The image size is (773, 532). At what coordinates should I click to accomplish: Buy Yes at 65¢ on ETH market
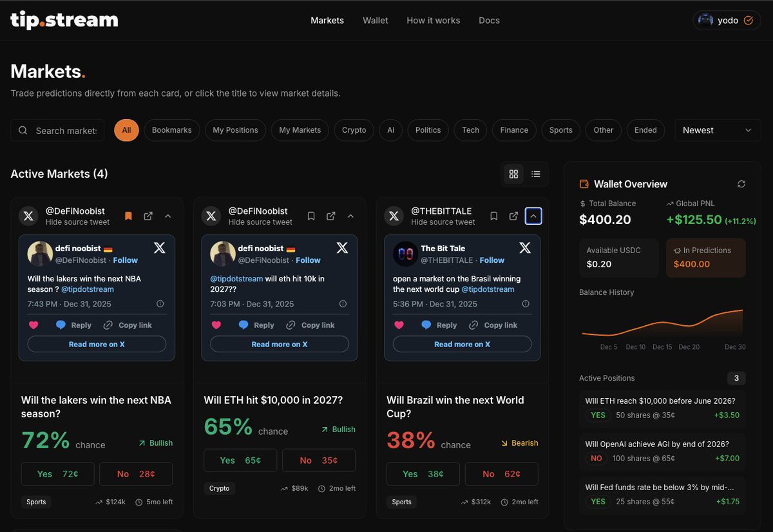pos(240,461)
